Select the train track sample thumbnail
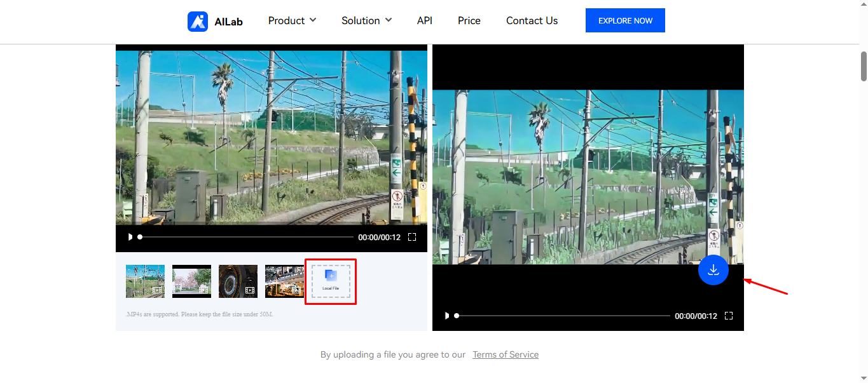The height and width of the screenshot is (383, 868). click(145, 281)
